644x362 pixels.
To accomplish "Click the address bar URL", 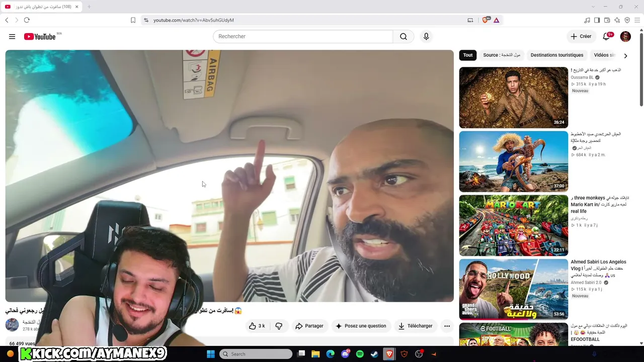I will pos(194,20).
